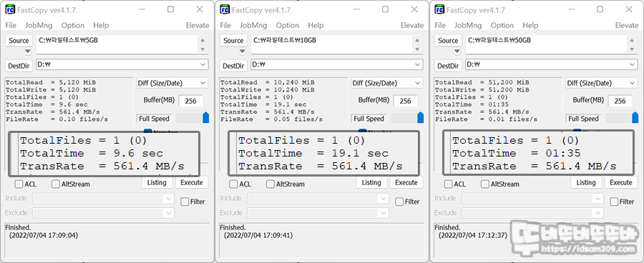Toggle Filter checkbox in 5GB window

(x=185, y=202)
